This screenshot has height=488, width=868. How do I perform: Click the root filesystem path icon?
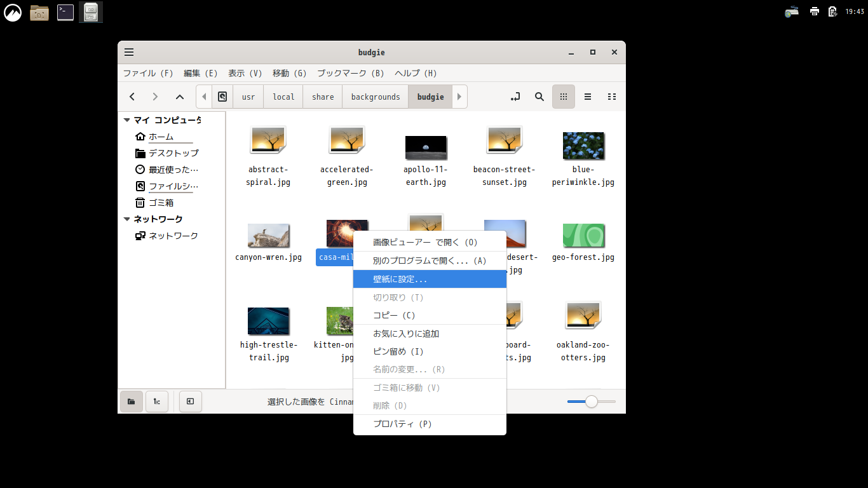point(222,97)
